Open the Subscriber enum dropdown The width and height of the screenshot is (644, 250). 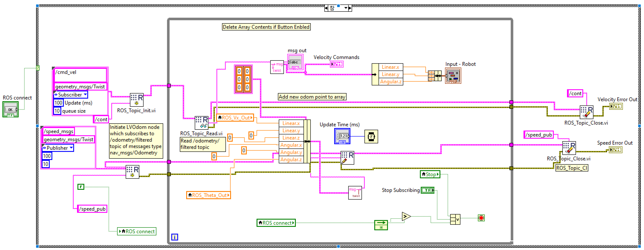[x=85, y=94]
